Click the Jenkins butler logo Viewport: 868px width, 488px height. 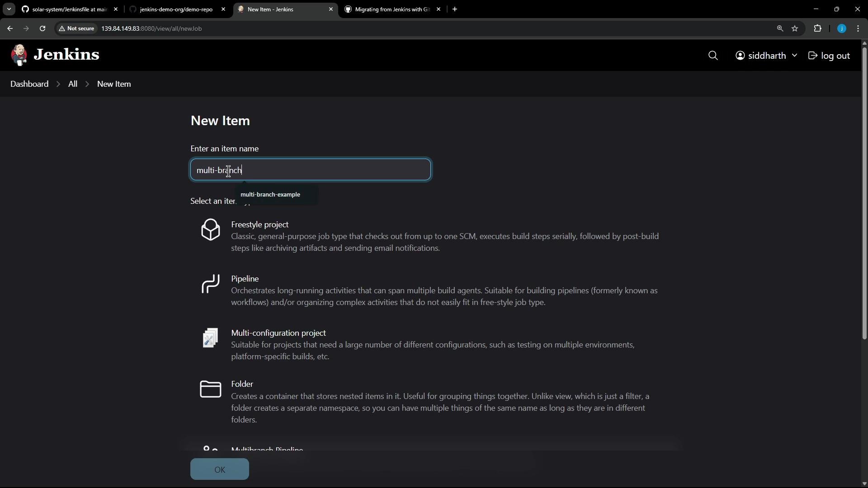[x=19, y=55]
